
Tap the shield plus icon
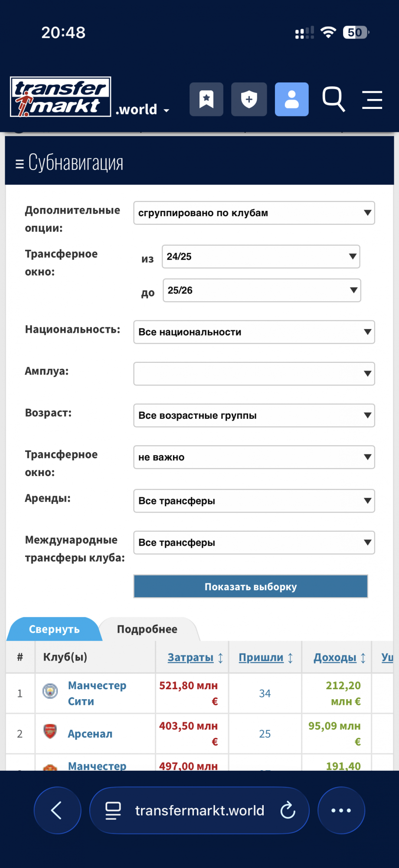pyautogui.click(x=249, y=99)
